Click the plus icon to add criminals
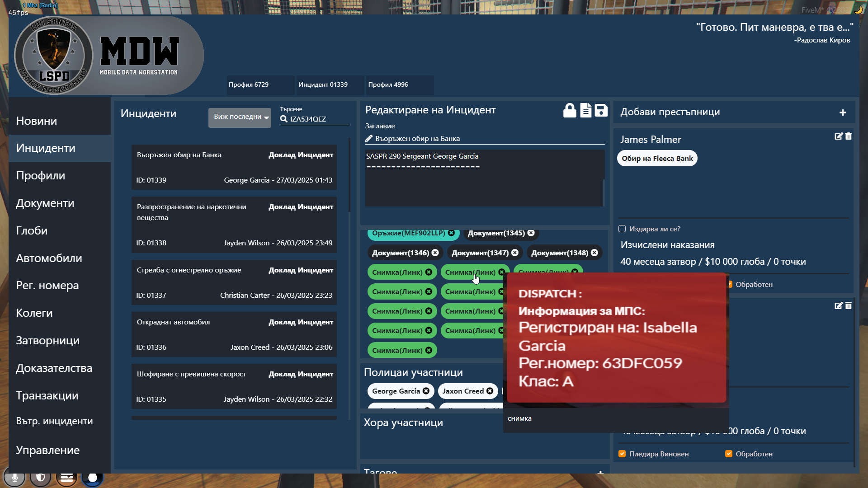This screenshot has width=868, height=488. pos(843,113)
